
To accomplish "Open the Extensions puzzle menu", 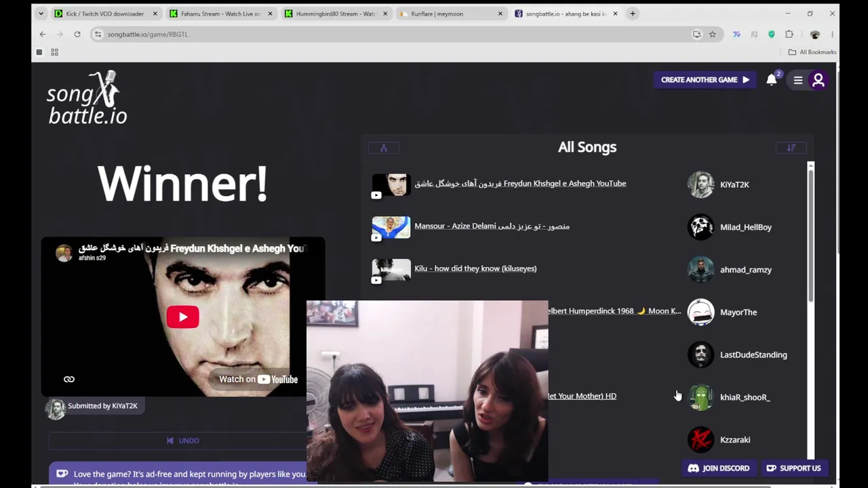I will click(789, 35).
